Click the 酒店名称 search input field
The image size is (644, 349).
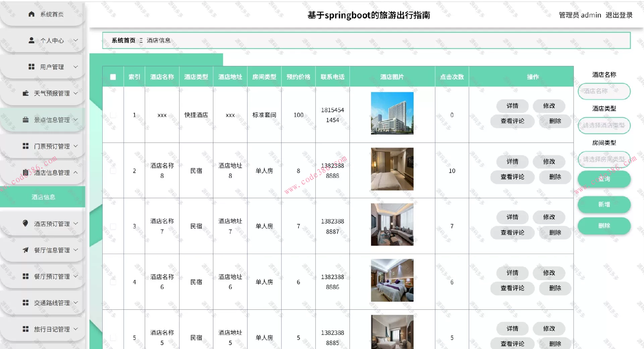click(x=604, y=91)
